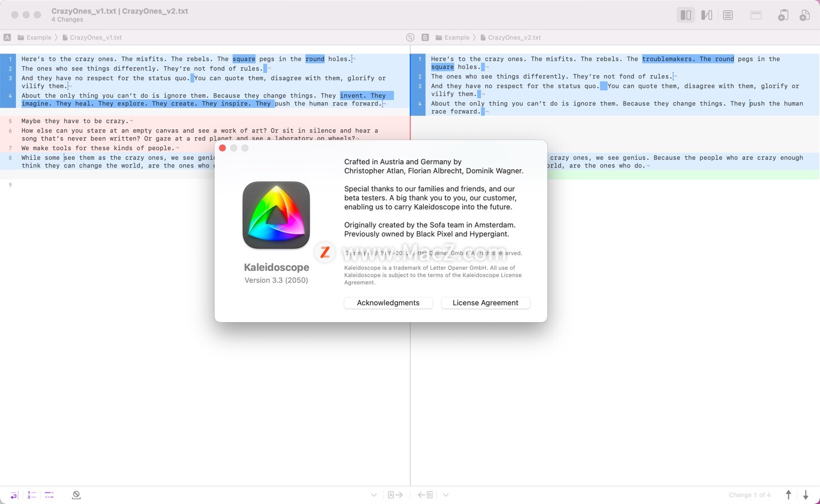Toggle soft line wrapping in bottom bar
This screenshot has height=504, width=820.
[14, 495]
